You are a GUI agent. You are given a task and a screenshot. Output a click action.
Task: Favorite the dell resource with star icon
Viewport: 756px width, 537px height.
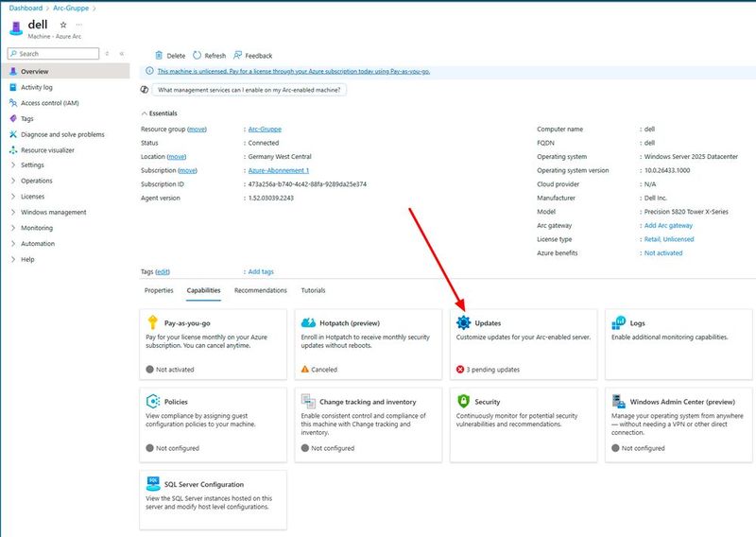pos(63,25)
